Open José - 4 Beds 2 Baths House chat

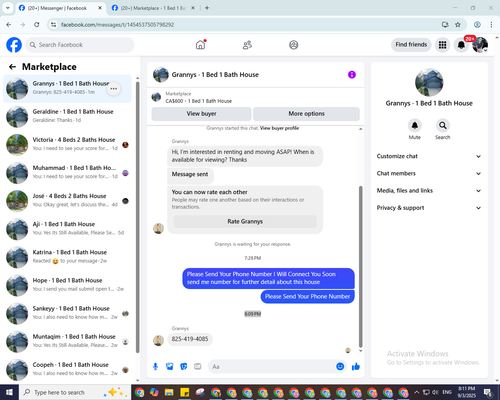tap(67, 201)
